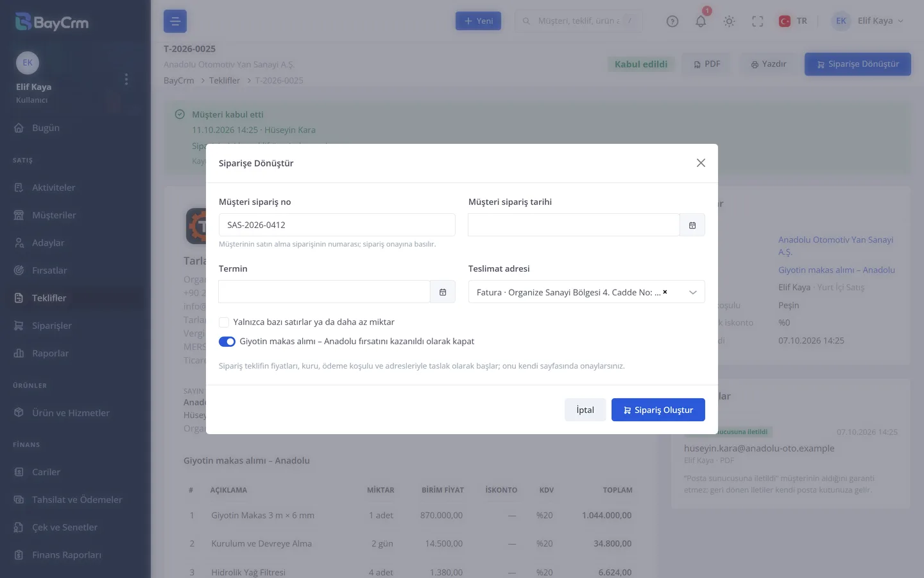Focus the Müşteri sipariş tarihi input
Image resolution: width=924 pixels, height=578 pixels.
click(x=574, y=225)
